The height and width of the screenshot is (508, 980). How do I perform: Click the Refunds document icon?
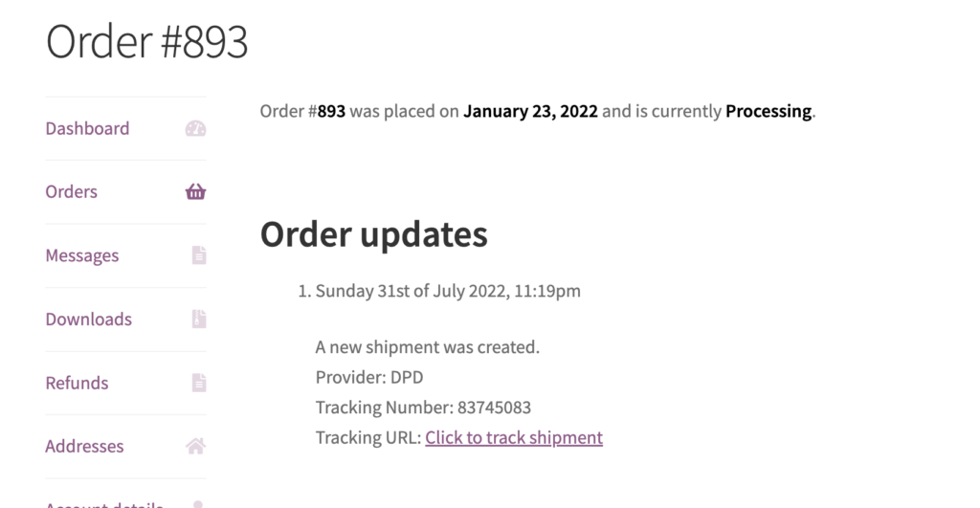(199, 383)
